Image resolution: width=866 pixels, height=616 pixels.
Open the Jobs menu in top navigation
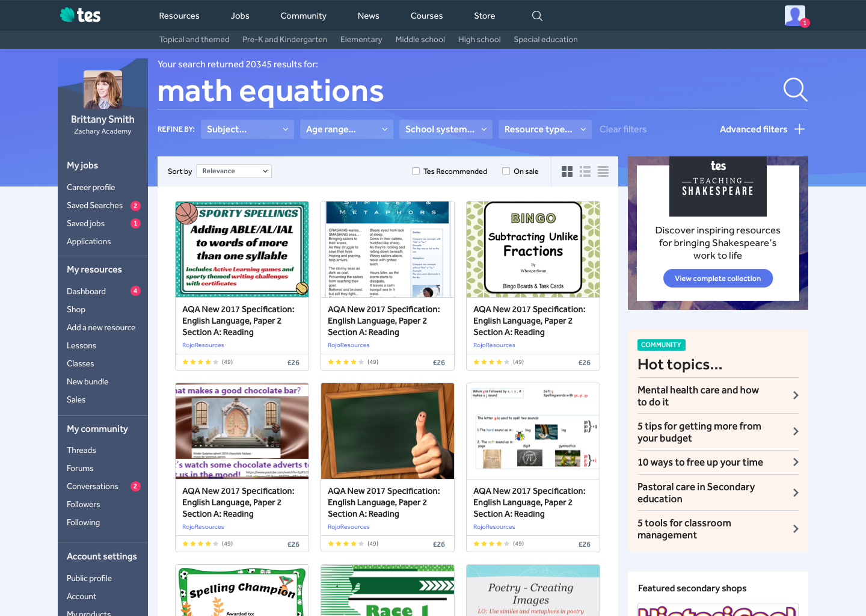pos(239,16)
